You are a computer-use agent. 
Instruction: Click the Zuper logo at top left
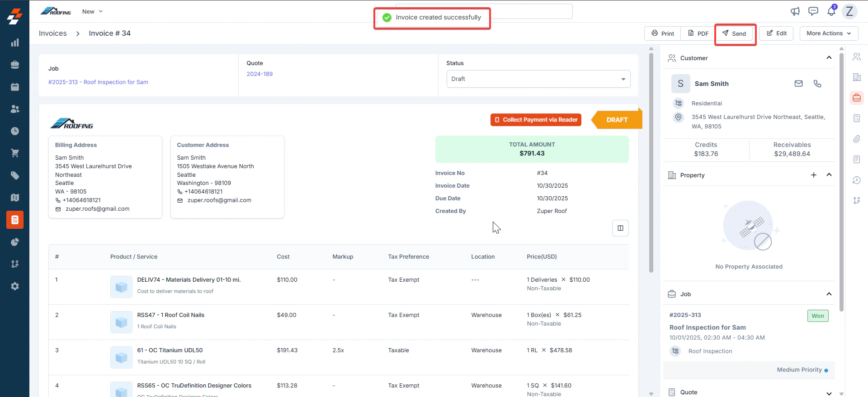point(14,16)
